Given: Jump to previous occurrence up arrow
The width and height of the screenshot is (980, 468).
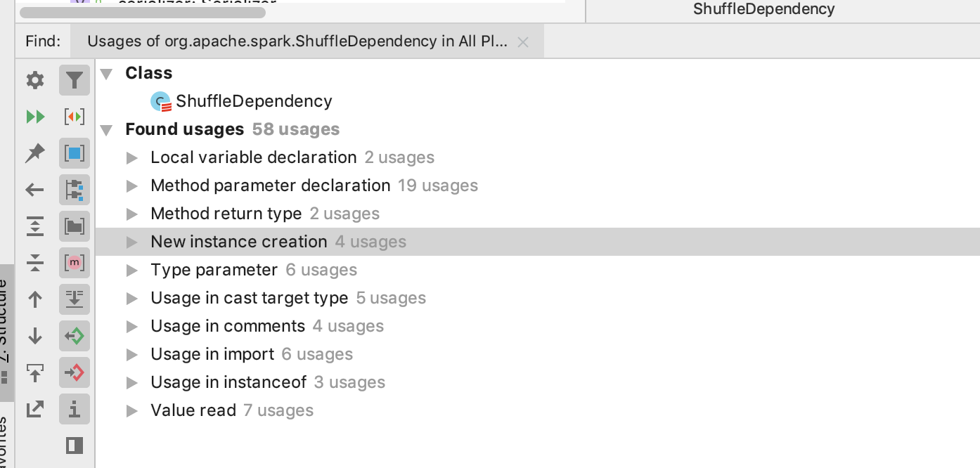Looking at the screenshot, I should (35, 299).
